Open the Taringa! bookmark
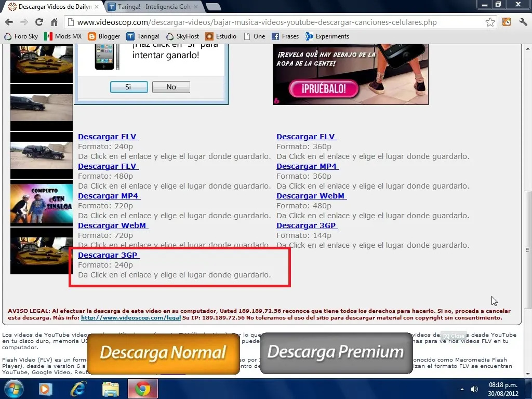Screen dimensions: 532x399 [x=143, y=36]
